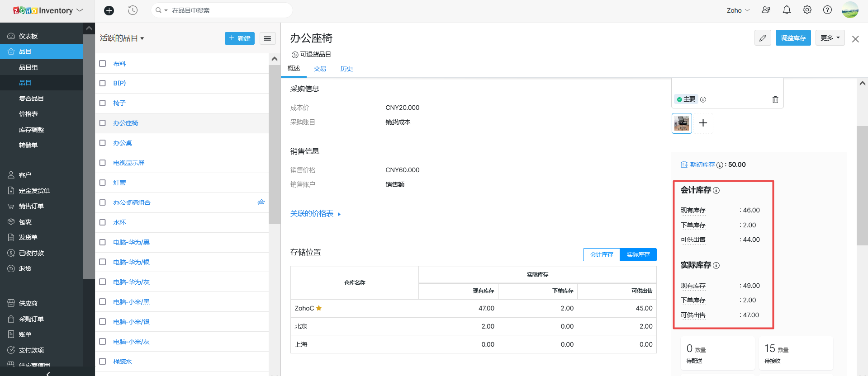Click the 调整库存 button
Screen dimensions: 868x376
coord(793,38)
